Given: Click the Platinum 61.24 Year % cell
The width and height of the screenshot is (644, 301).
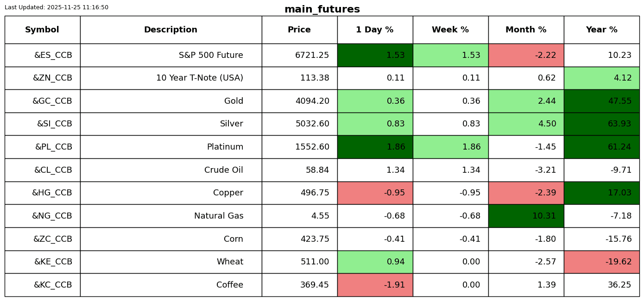Looking at the screenshot, I should point(601,147).
